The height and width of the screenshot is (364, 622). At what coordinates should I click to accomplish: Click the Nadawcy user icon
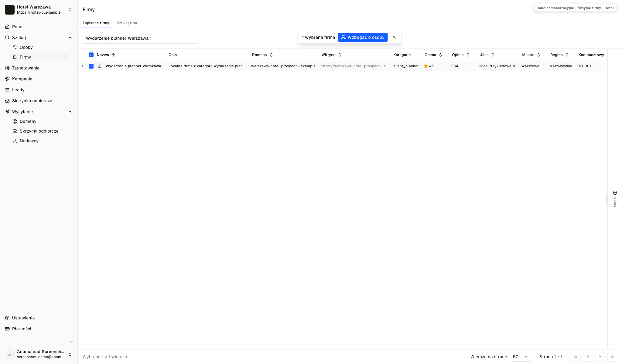[x=15, y=141]
